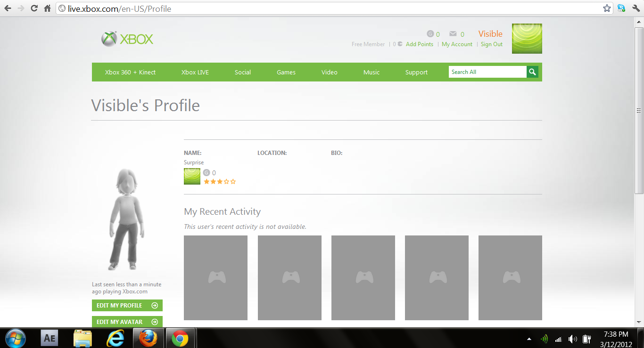Viewport: 644px width, 348px height.
Task: Click the Edit My Avatar button
Action: click(127, 322)
